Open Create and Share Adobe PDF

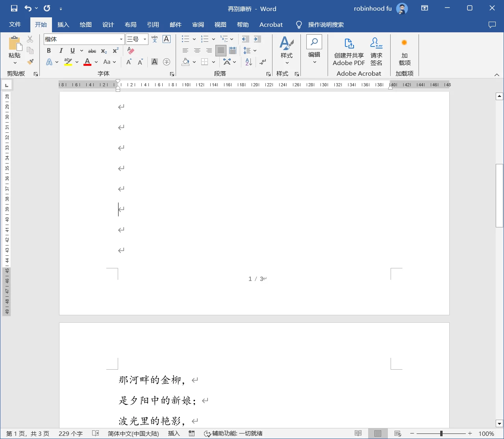(x=349, y=52)
